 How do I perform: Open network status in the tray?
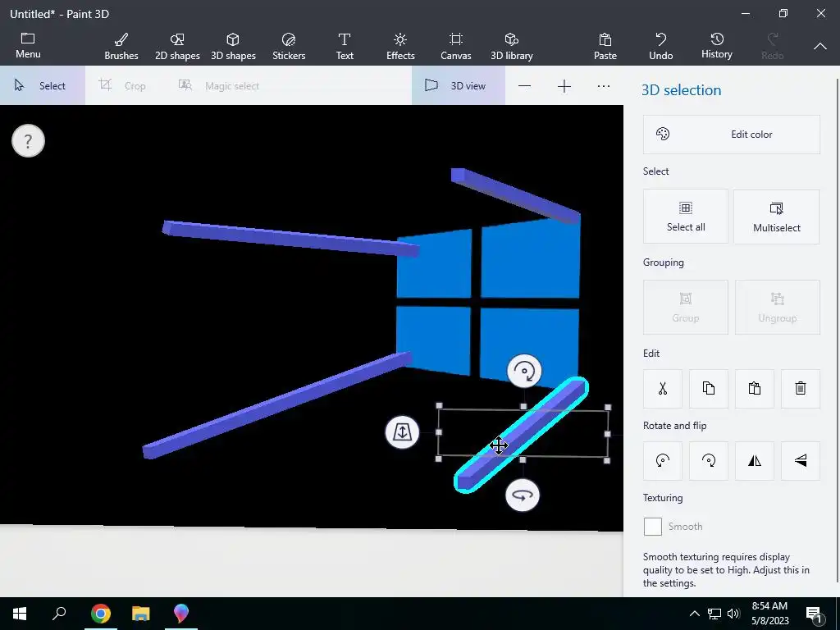tap(714, 614)
